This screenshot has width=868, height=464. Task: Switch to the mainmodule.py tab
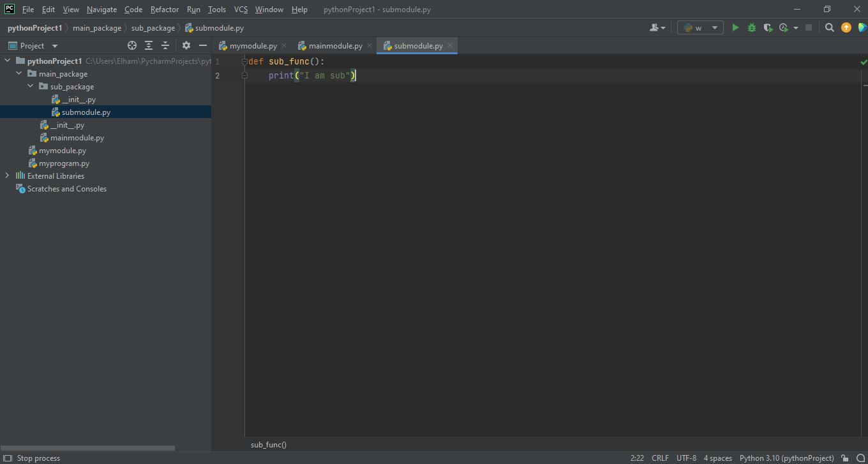[x=335, y=46]
